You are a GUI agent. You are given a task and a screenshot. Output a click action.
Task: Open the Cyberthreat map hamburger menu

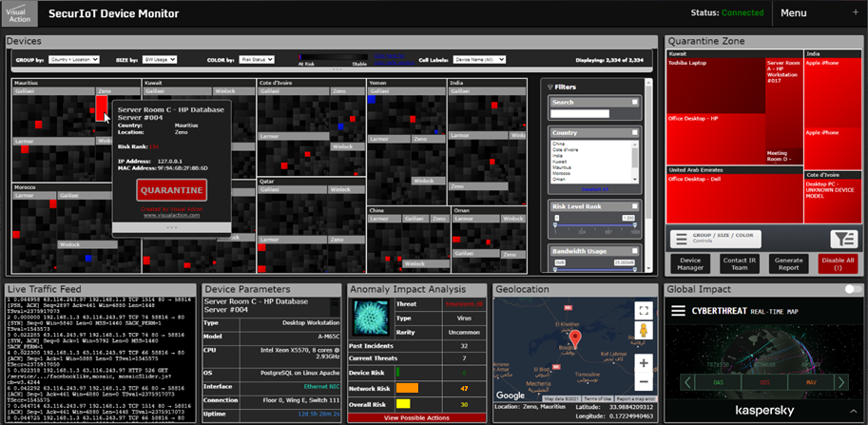(x=680, y=311)
